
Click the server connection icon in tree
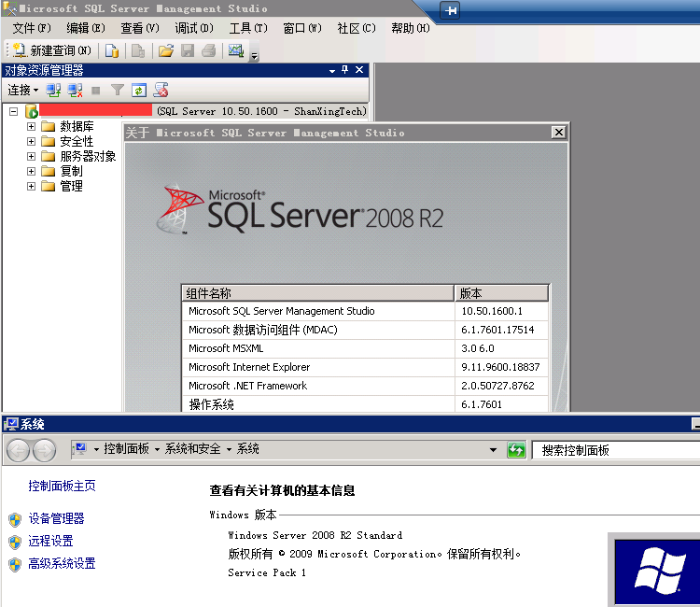31,111
